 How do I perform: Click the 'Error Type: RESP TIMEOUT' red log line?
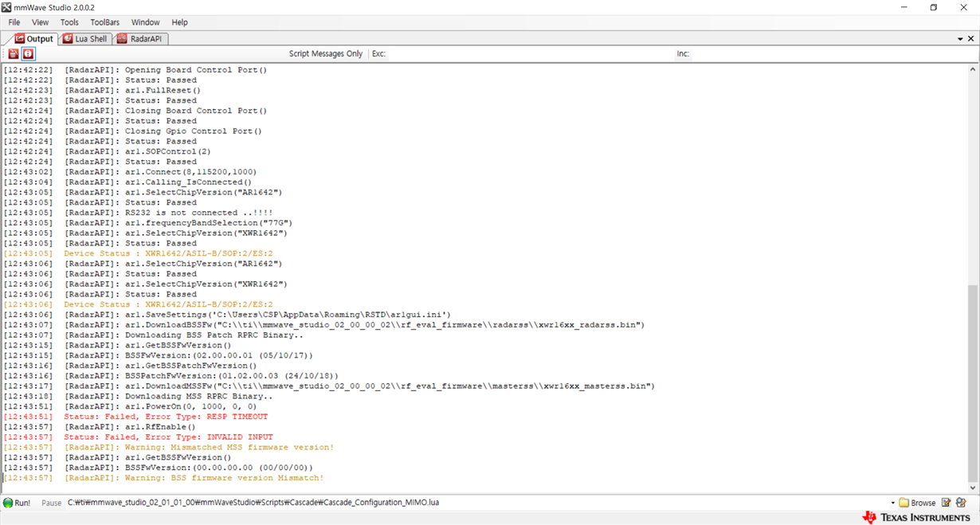click(135, 417)
